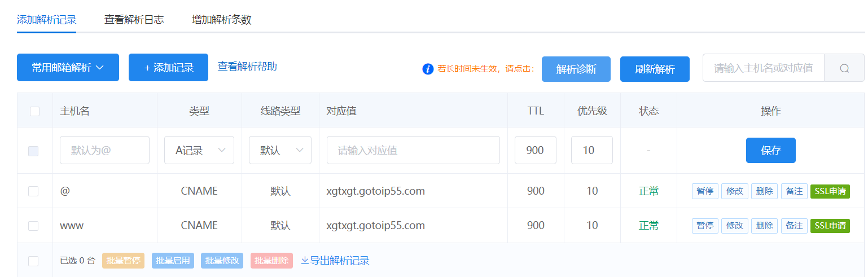
Task: Click the search magnifier icon
Action: pyautogui.click(x=844, y=68)
